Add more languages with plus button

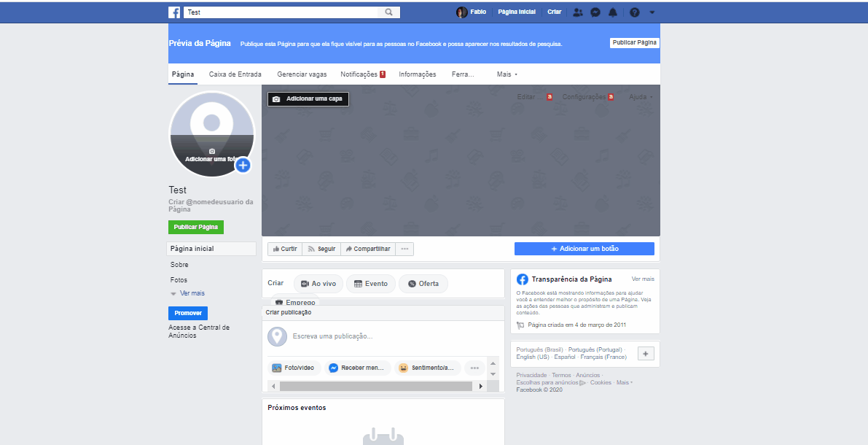646,354
